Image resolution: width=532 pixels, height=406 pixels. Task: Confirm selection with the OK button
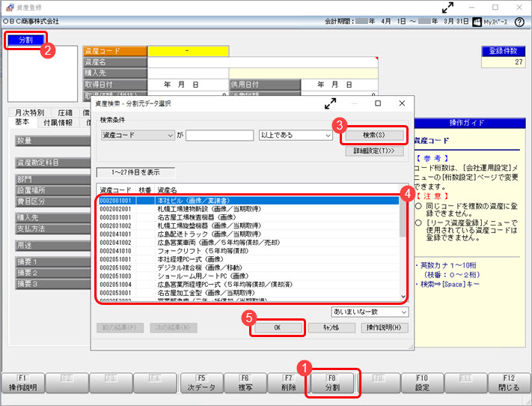[278, 327]
